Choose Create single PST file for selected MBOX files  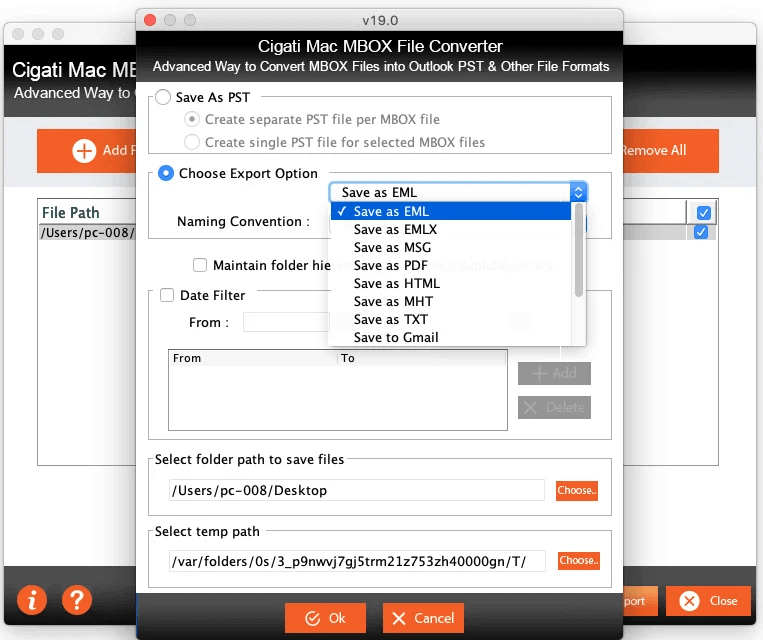192,142
